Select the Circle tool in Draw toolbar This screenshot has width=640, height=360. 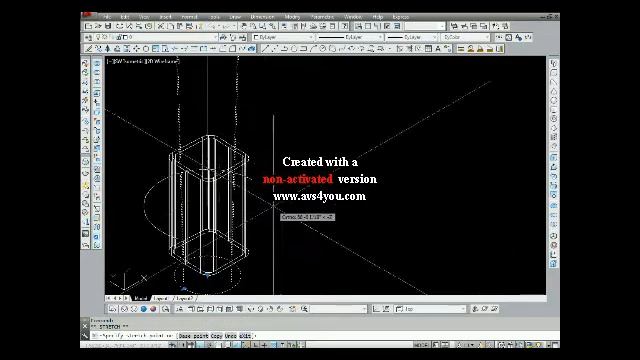(322, 49)
